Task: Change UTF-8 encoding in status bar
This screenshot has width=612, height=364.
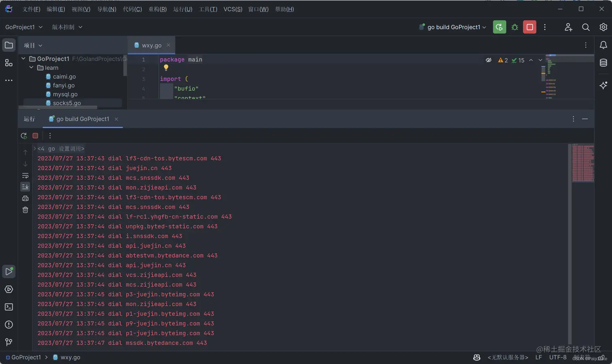Action: (558, 358)
